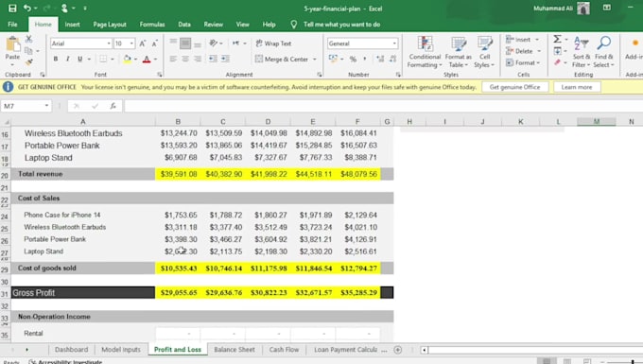Toggle Bold formatting

coord(56,59)
